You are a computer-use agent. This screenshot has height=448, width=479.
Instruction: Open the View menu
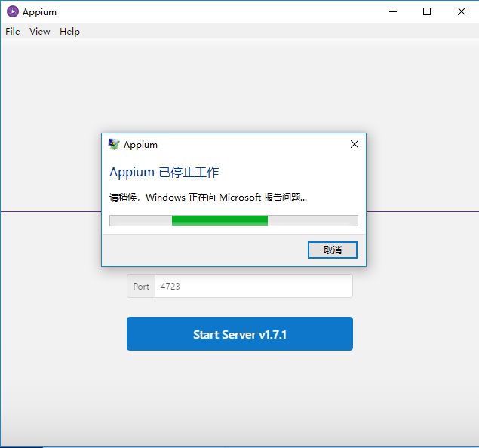click(x=40, y=32)
